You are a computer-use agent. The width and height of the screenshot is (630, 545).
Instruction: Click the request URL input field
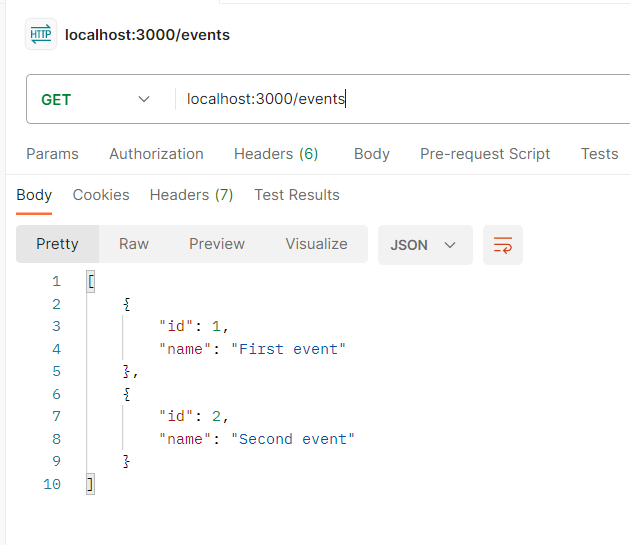coord(400,99)
